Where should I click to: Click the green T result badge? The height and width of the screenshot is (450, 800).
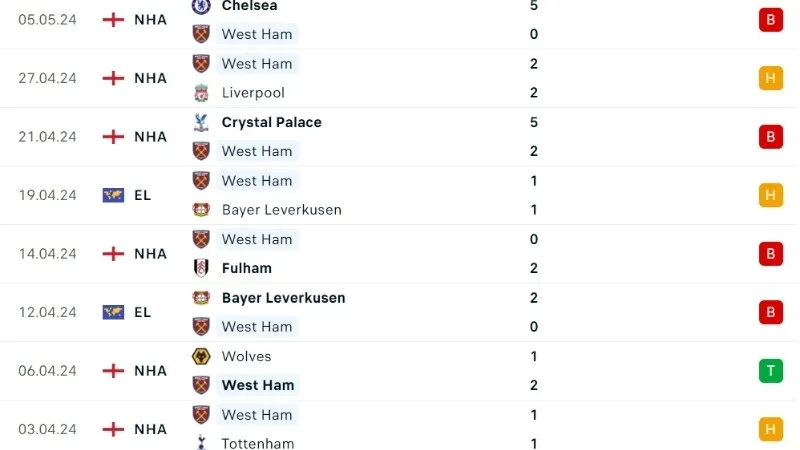click(x=770, y=371)
